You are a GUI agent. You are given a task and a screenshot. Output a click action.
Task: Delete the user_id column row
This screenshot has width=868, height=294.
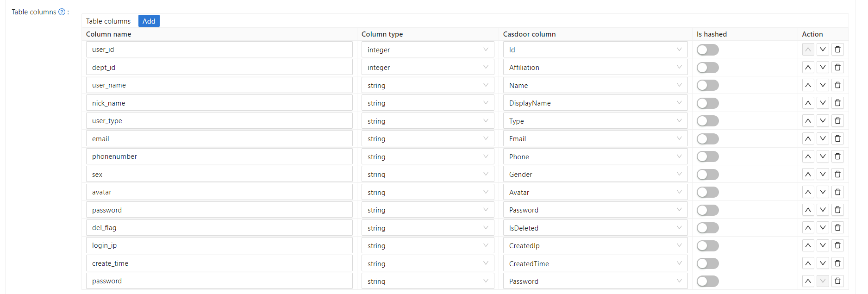[837, 50]
